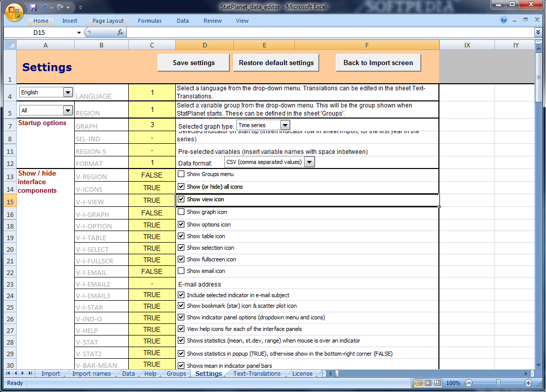Open Customize Quick Access Toolbar arrow
Screen dimensions: 546x392
(x=80, y=7)
